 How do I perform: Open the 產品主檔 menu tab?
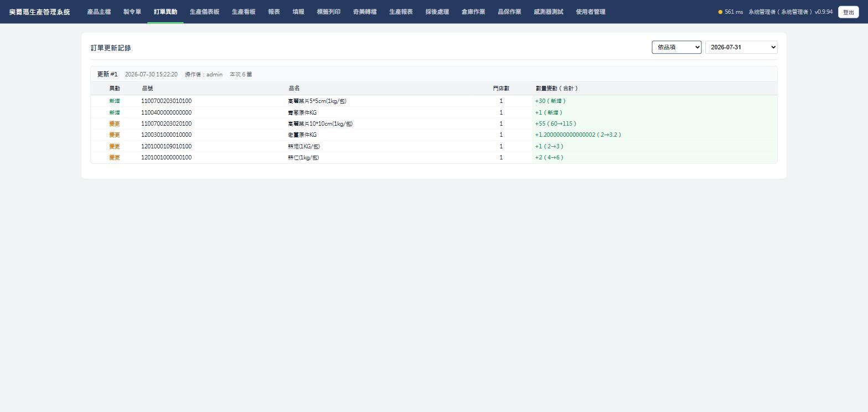(99, 12)
